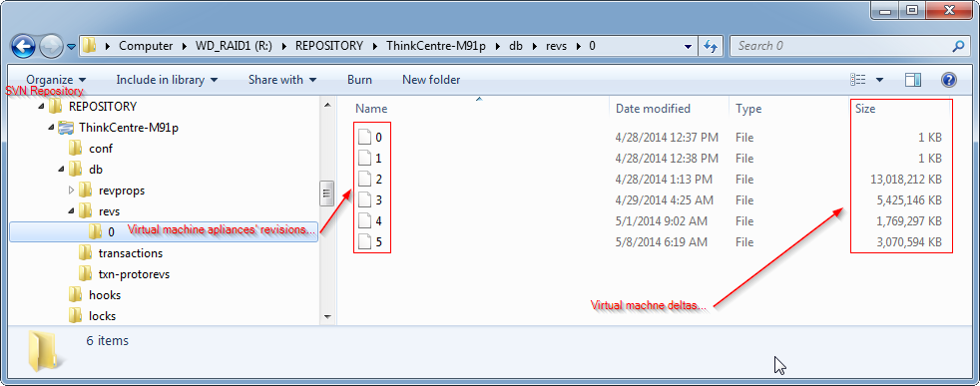Click the refresh icon beside address bar
Screen dimensions: 980x386
click(711, 46)
